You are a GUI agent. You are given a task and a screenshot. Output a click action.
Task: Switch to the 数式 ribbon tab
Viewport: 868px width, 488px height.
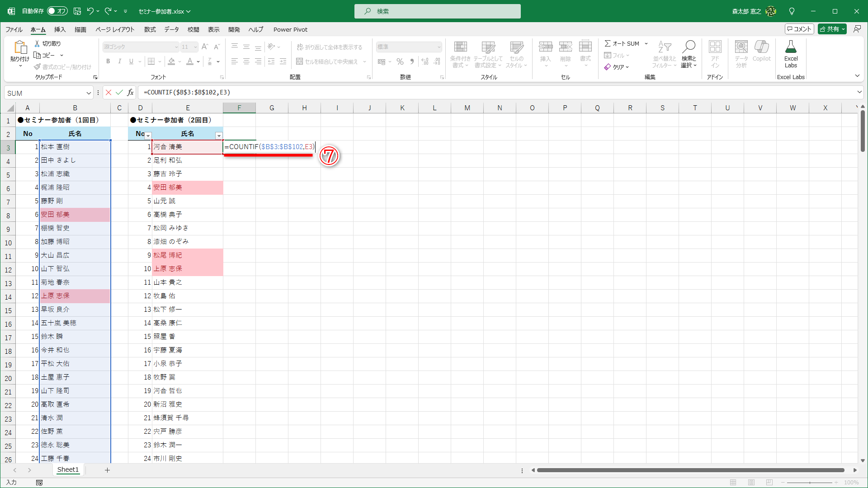pyautogui.click(x=150, y=29)
